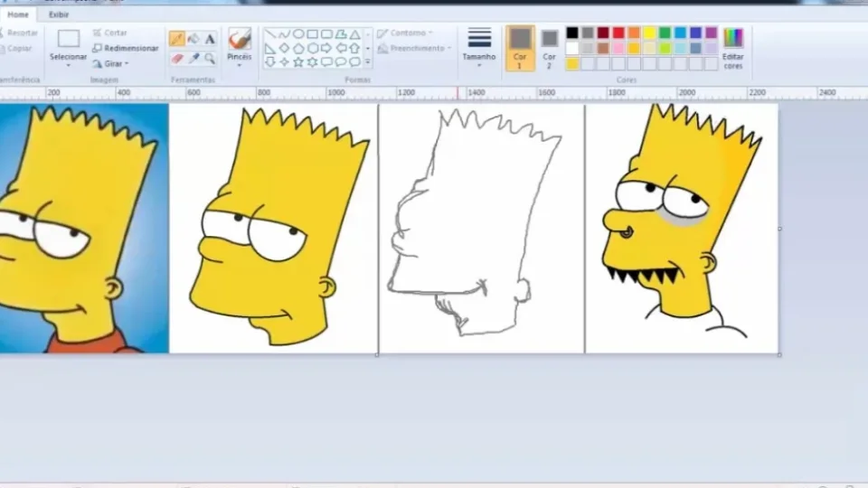
Task: Open Editar cores color editor
Action: (733, 49)
